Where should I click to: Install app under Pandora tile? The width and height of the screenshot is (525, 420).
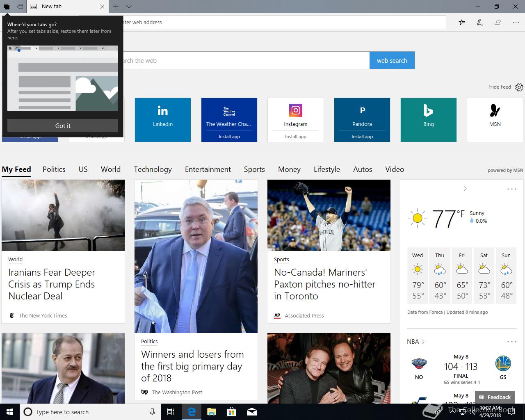point(362,137)
